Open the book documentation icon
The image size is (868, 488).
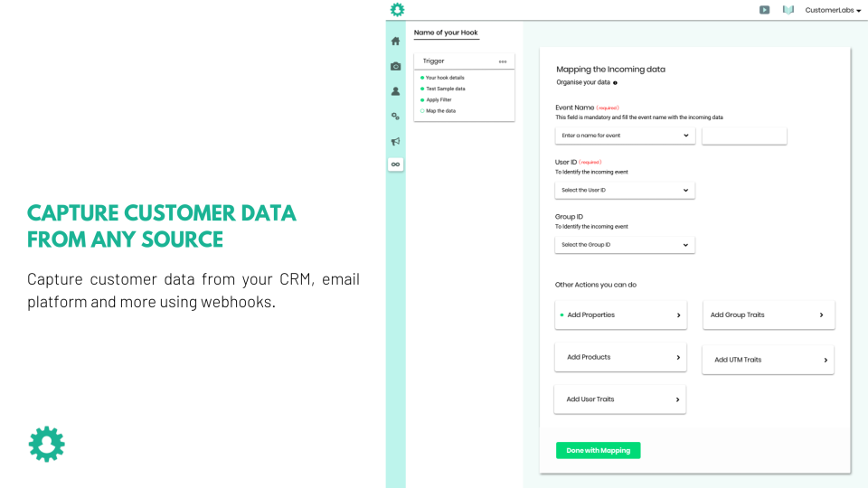point(788,10)
